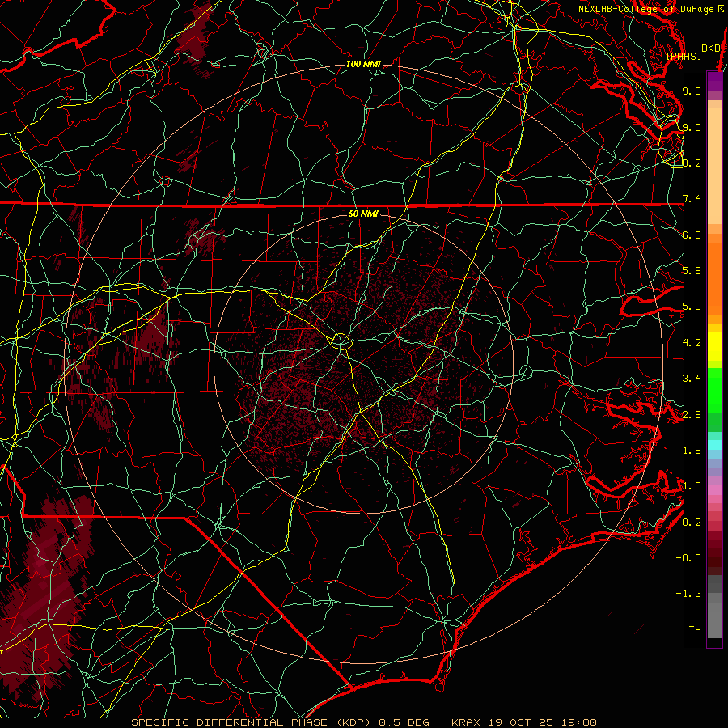Click the [PHAS] unit label above the scale
The height and width of the screenshot is (728, 728).
[x=684, y=57]
